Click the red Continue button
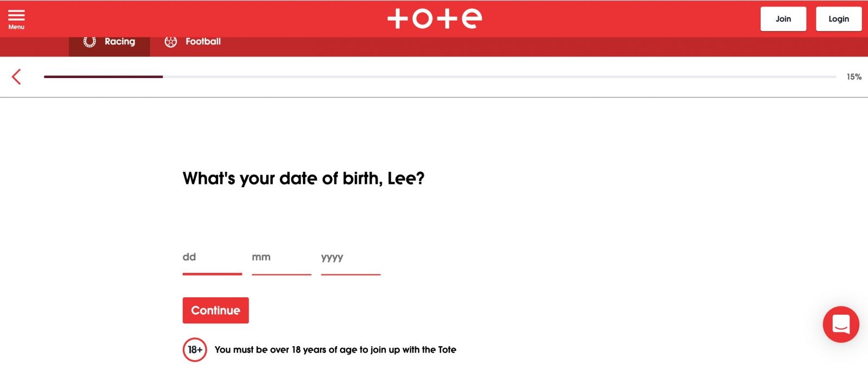868x383 pixels. click(215, 310)
